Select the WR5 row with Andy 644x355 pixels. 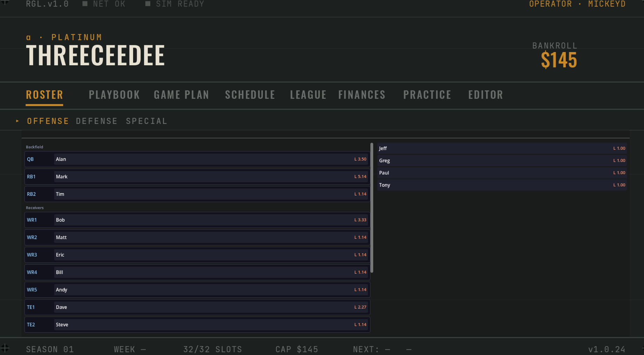(197, 290)
